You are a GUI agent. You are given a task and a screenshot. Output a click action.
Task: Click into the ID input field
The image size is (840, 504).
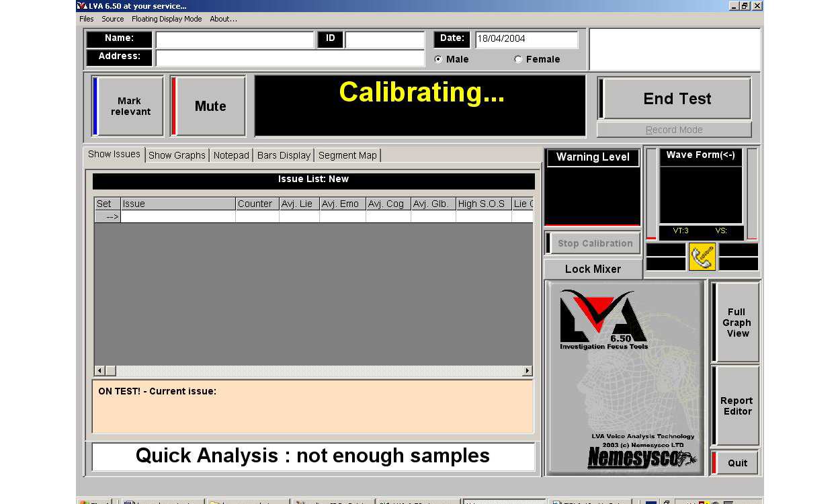point(384,40)
